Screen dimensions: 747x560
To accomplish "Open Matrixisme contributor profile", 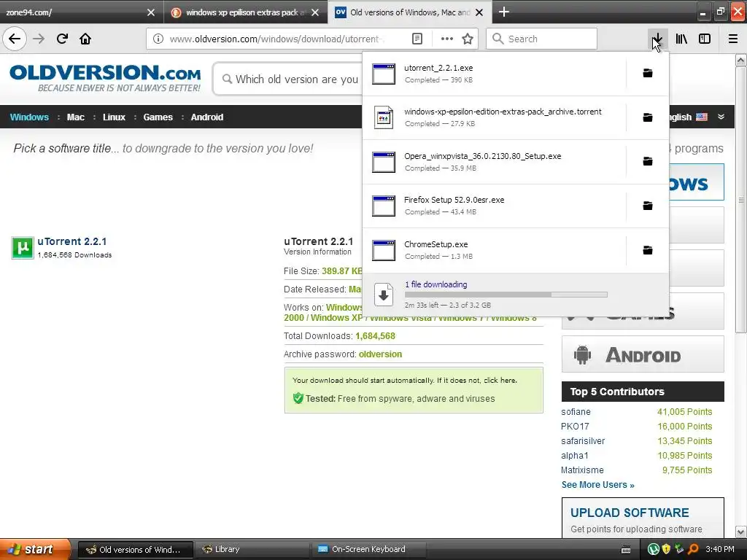I will point(581,470).
